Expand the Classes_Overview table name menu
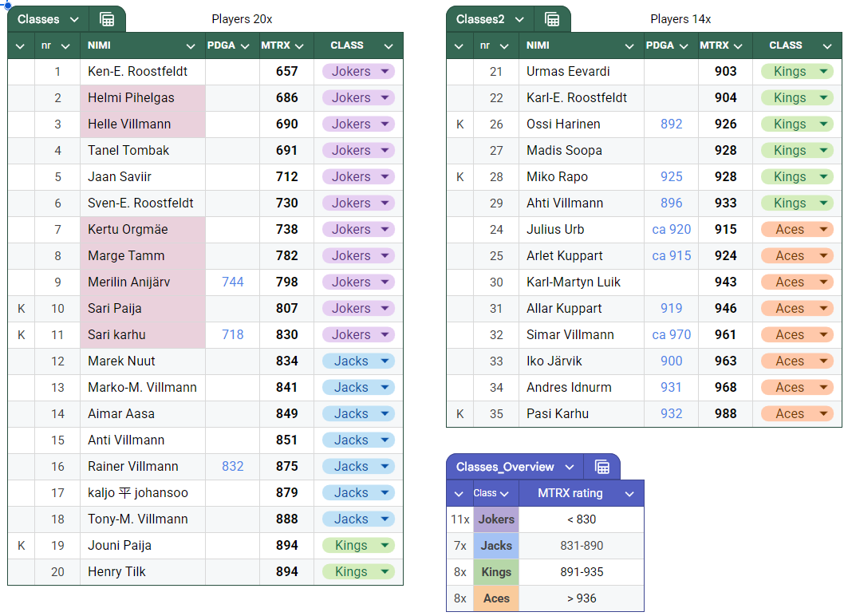The height and width of the screenshot is (616, 848). click(x=569, y=467)
